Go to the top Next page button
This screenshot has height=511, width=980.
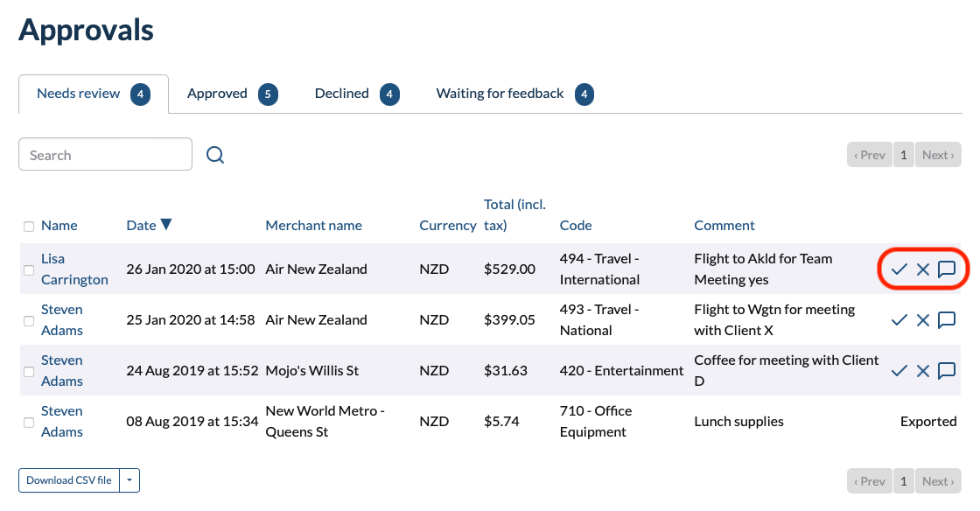[937, 155]
